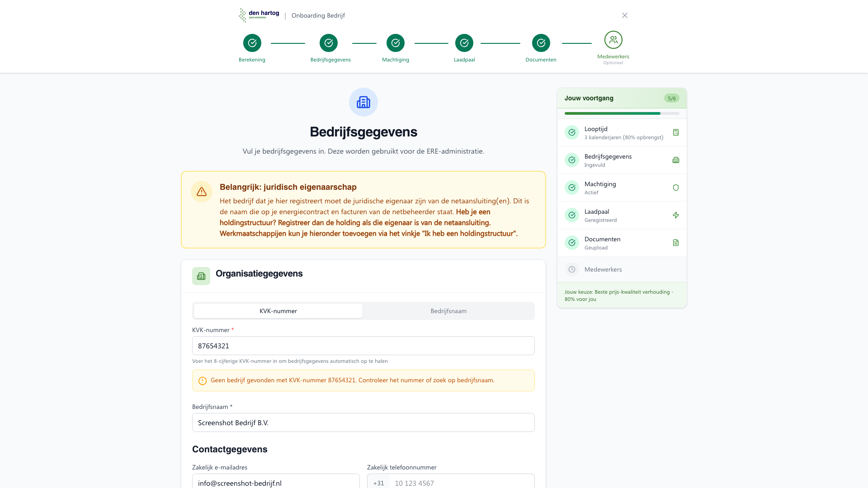868x488 pixels.
Task: Click the shield icon in the Machtiging row
Action: pyautogui.click(x=676, y=188)
